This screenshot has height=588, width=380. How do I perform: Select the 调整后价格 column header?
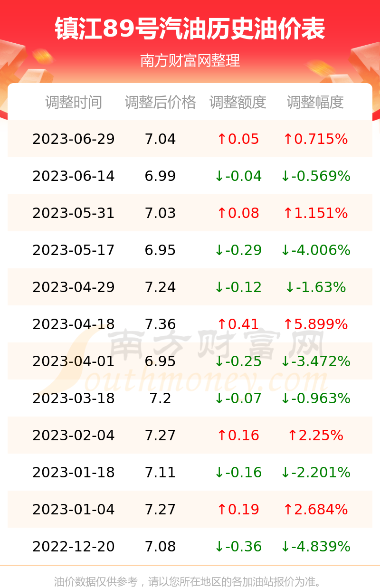pyautogui.click(x=161, y=102)
